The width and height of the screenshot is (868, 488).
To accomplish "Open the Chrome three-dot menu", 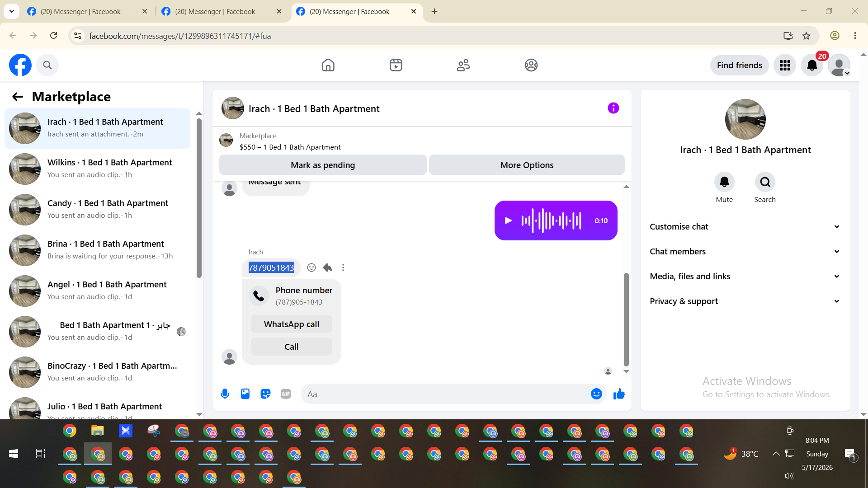I will 855,36.
